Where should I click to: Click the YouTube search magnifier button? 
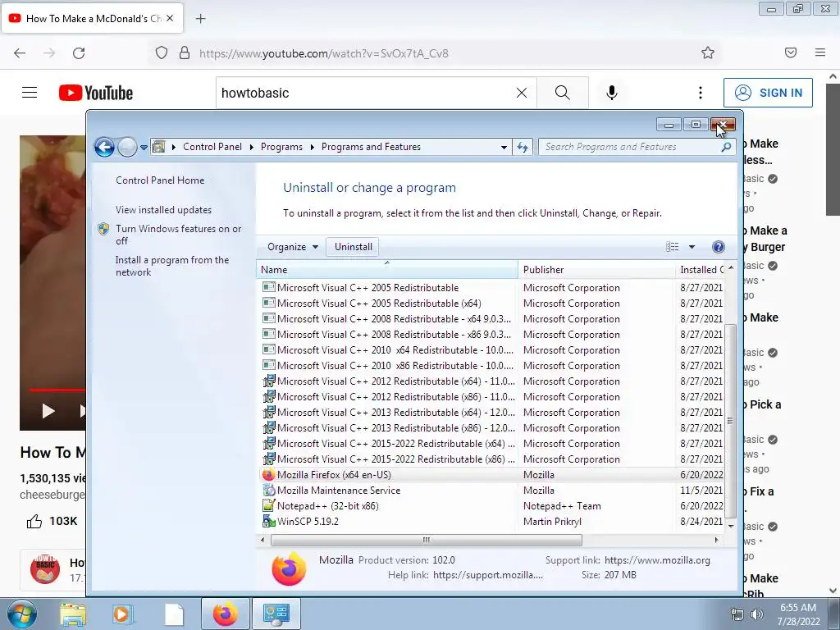pos(562,93)
